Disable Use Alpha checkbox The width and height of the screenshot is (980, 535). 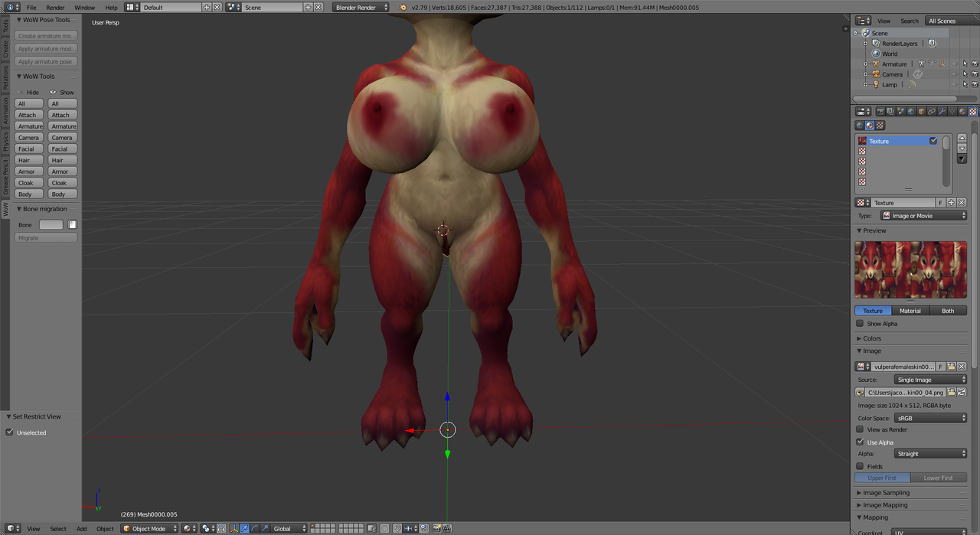860,442
